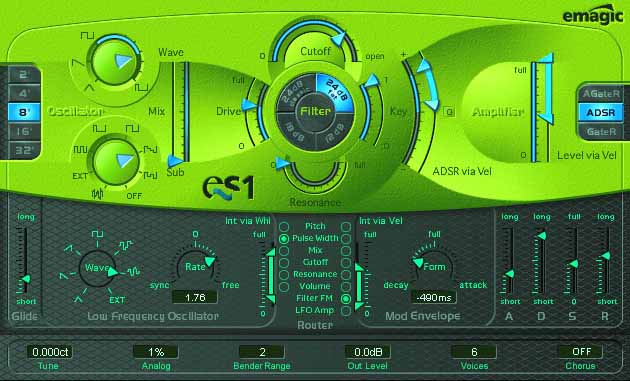Select the 2' oscillator octave button
The width and height of the screenshot is (630, 381).
pos(24,75)
